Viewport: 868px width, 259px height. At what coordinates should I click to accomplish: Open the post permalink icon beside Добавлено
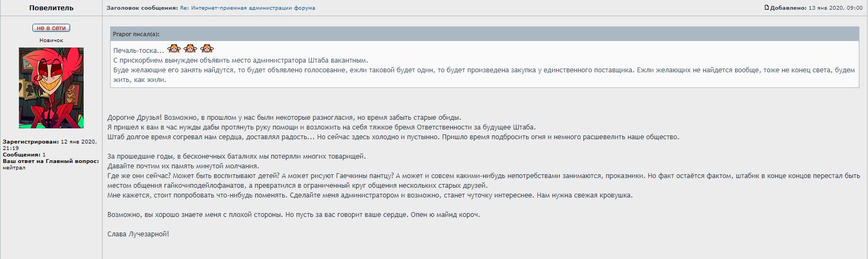767,8
